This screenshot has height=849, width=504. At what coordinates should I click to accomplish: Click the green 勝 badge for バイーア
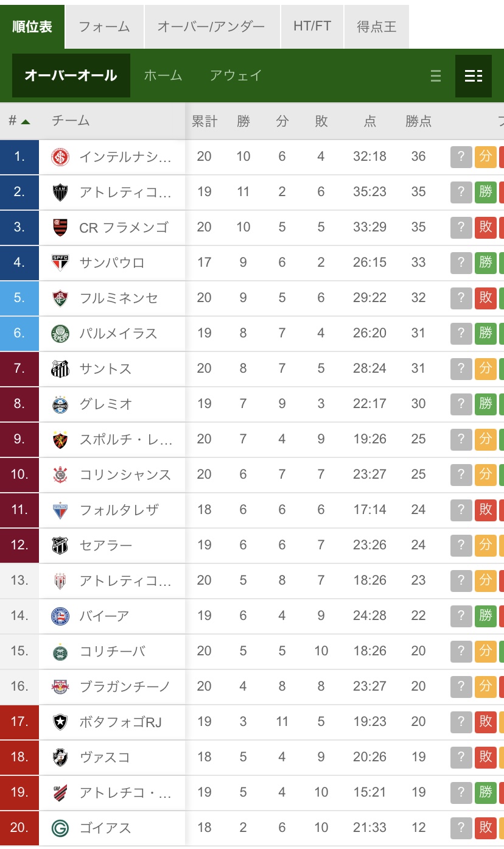[485, 616]
